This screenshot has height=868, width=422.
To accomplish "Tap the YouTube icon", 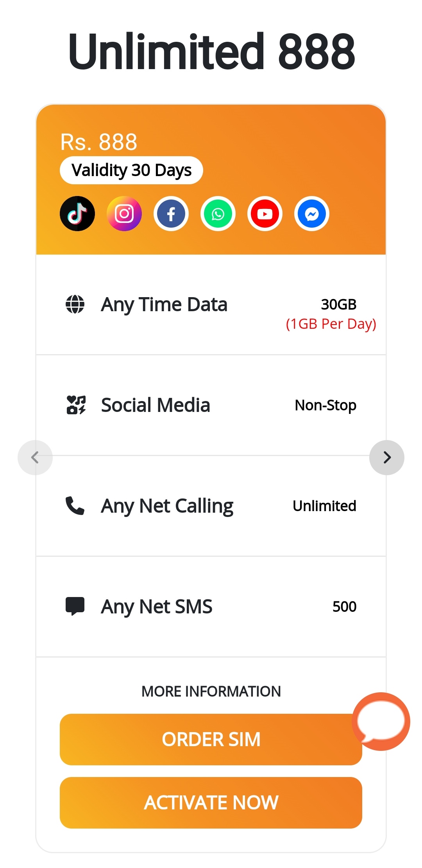I will coord(265,214).
